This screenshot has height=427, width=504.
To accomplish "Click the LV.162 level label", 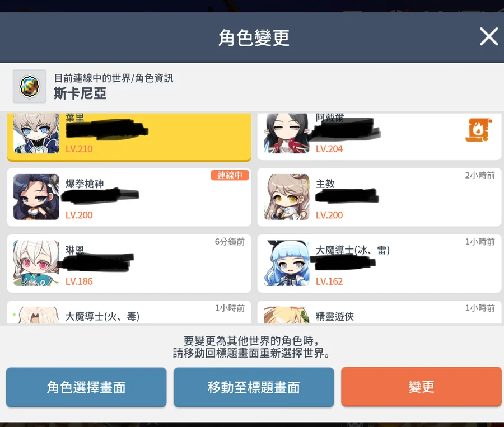I will tap(329, 281).
